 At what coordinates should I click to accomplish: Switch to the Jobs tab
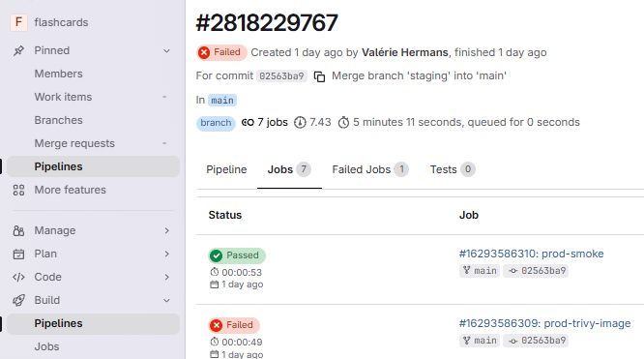[289, 169]
